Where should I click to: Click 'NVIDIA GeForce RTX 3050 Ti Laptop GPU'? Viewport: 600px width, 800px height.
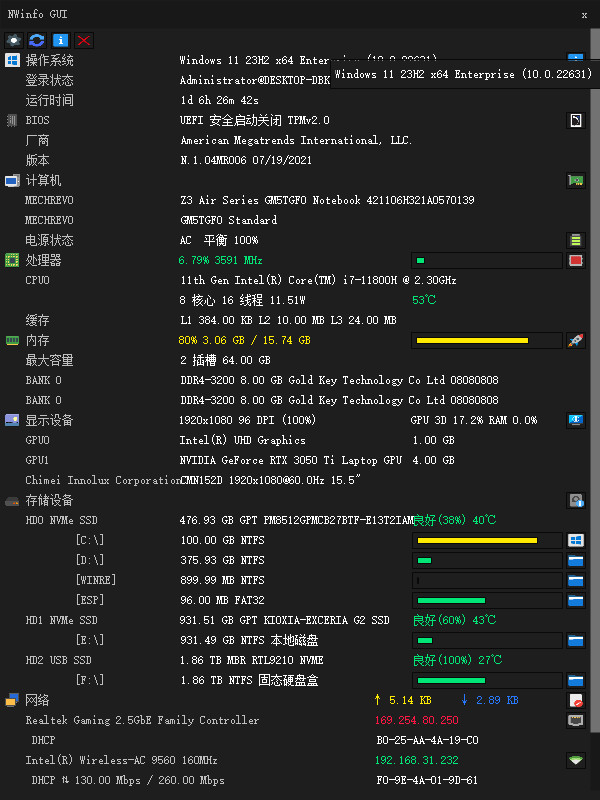(x=291, y=460)
